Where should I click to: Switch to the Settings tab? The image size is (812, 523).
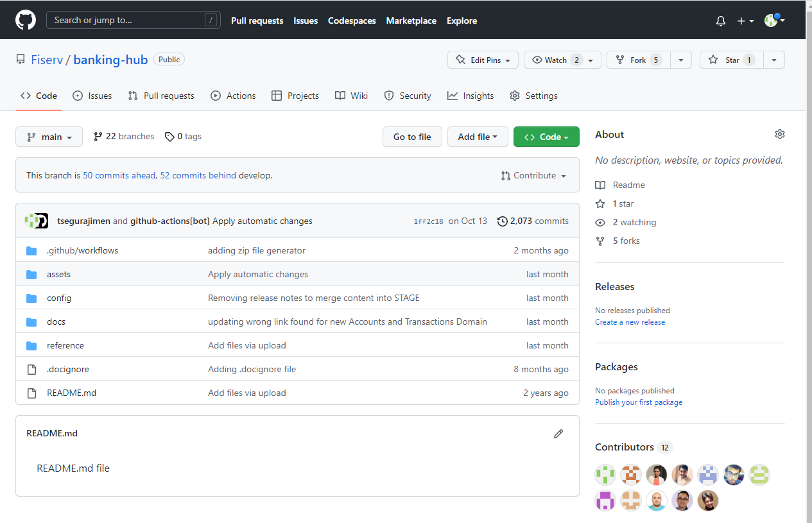click(533, 96)
